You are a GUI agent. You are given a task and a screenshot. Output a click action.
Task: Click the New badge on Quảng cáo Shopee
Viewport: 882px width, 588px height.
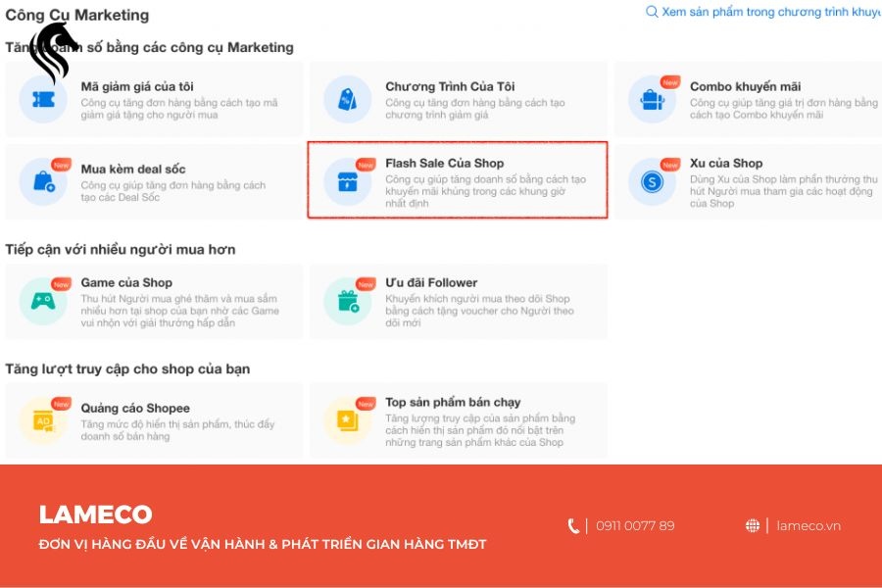point(62,404)
